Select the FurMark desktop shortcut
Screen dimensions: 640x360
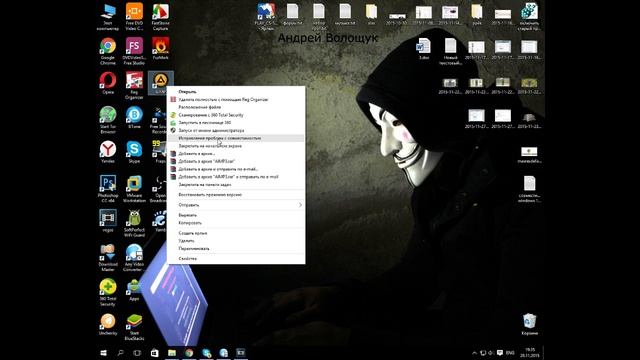pos(160,49)
